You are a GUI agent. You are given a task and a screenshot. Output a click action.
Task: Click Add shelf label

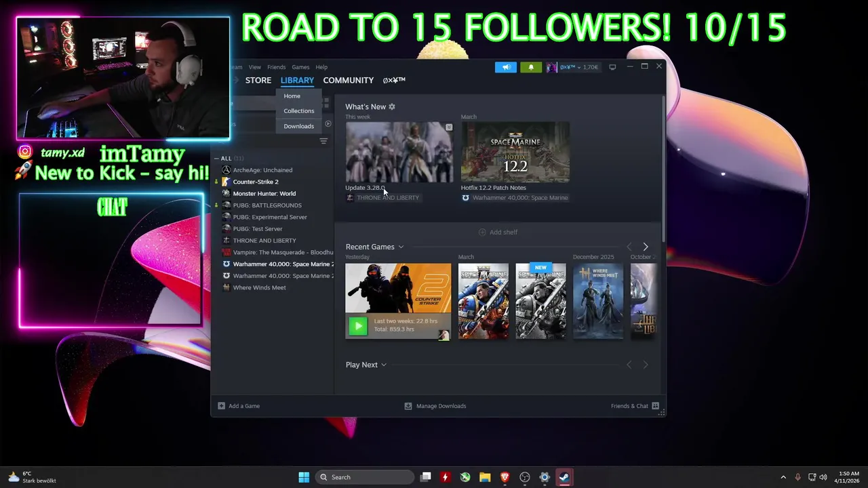[503, 232]
